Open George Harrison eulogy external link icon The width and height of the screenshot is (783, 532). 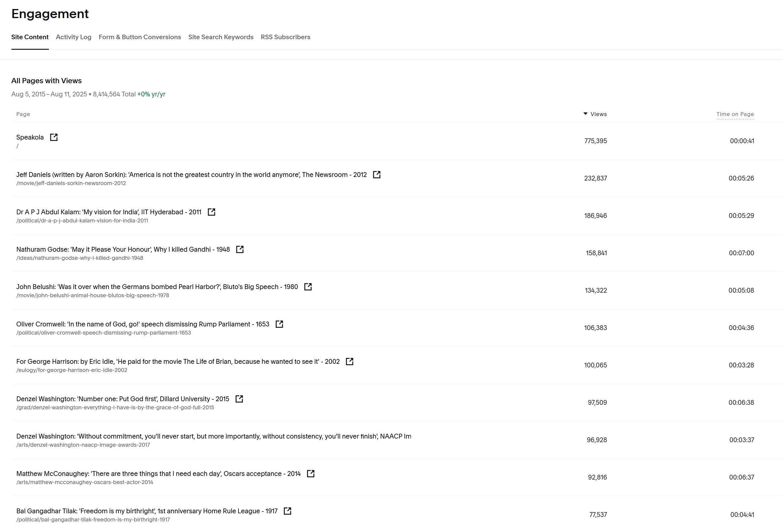[349, 361]
